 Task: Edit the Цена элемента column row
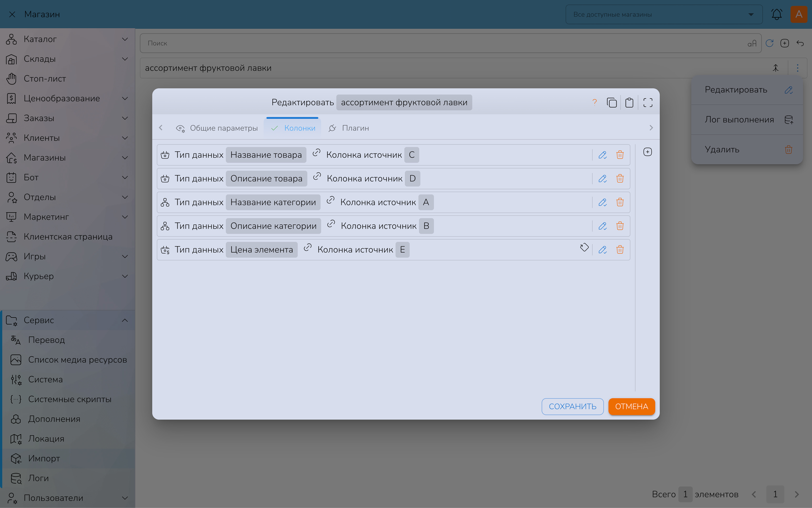point(602,250)
